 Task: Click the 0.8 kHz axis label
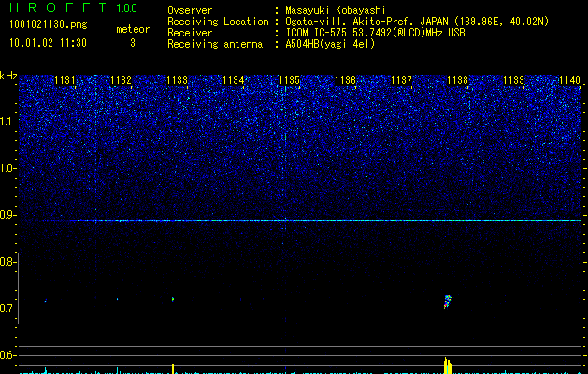tap(7, 262)
